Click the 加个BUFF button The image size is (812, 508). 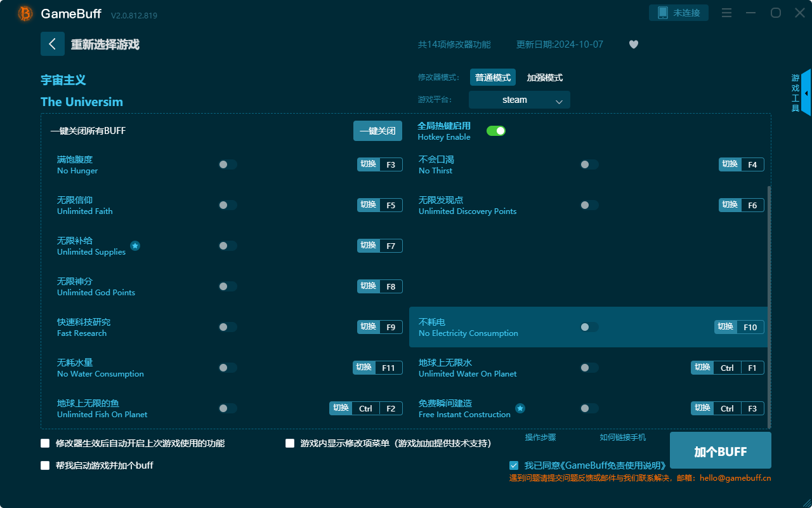coord(720,450)
